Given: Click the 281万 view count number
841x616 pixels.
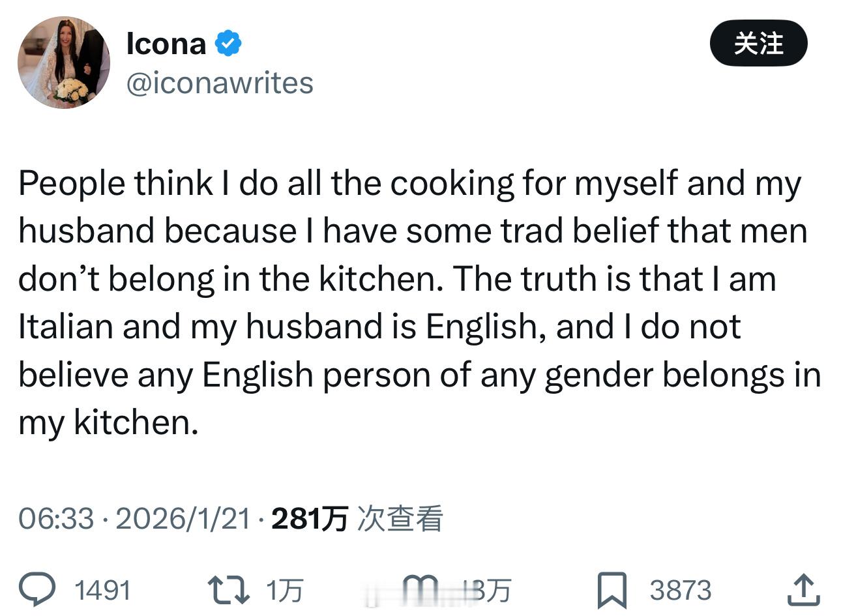Looking at the screenshot, I should tap(309, 519).
